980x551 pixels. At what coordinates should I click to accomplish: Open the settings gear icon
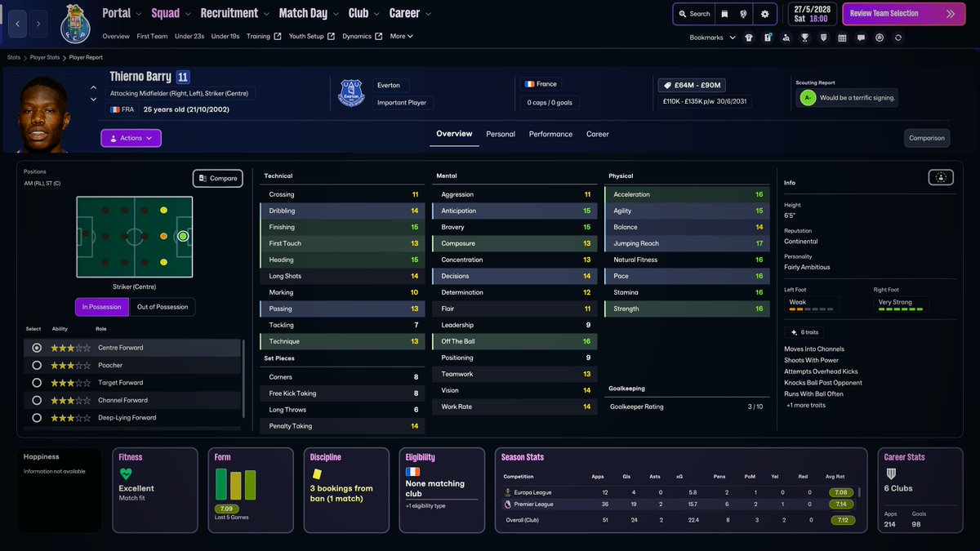764,14
